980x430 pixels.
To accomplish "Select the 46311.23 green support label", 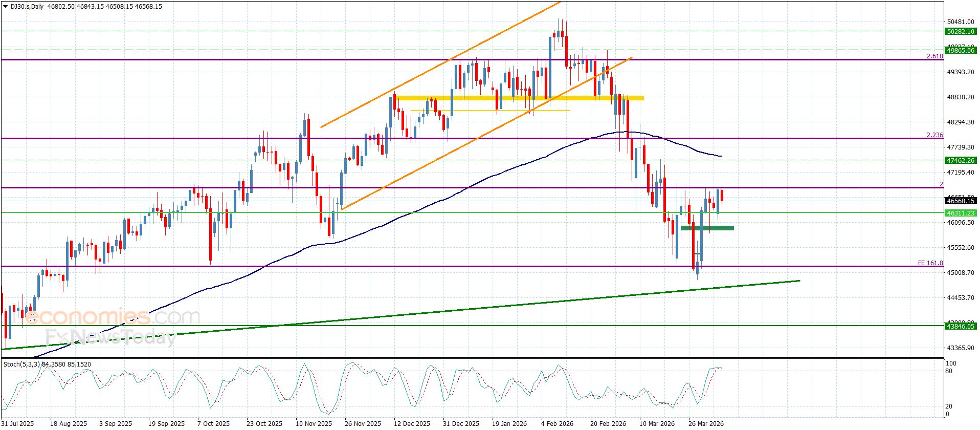I will click(x=961, y=213).
